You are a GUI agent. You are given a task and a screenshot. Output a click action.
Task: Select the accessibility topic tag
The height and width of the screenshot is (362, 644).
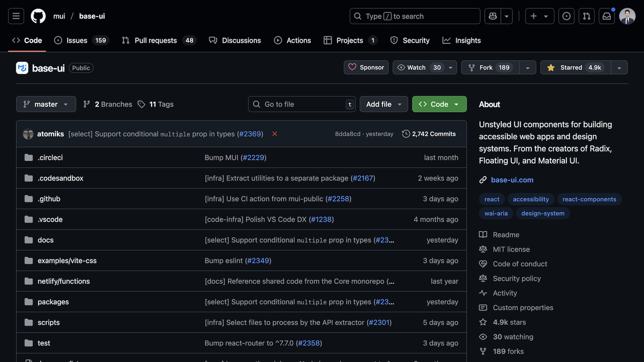pyautogui.click(x=531, y=199)
